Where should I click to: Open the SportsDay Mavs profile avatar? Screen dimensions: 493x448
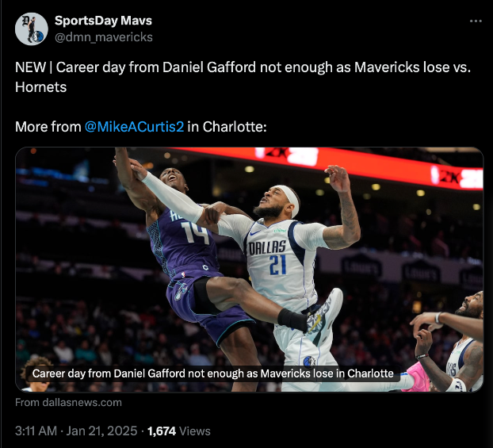tap(32, 29)
